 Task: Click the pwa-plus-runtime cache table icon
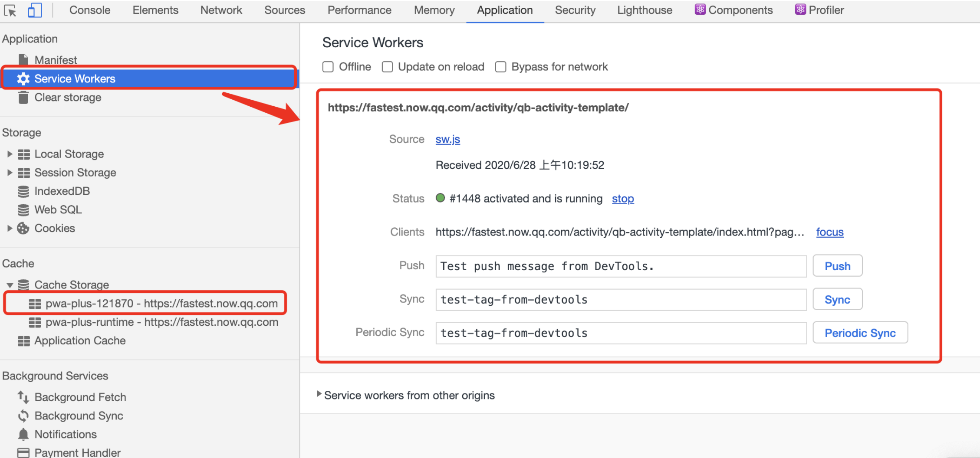[x=35, y=322]
